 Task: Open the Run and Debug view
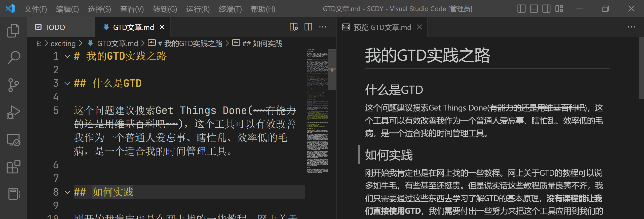13,112
